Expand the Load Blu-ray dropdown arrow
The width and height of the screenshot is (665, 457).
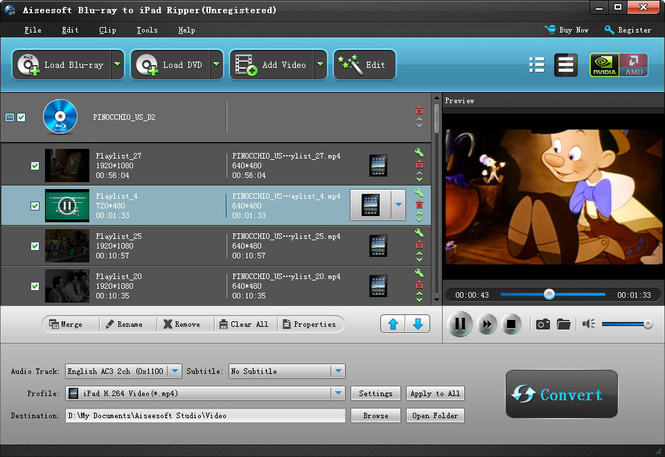(117, 64)
